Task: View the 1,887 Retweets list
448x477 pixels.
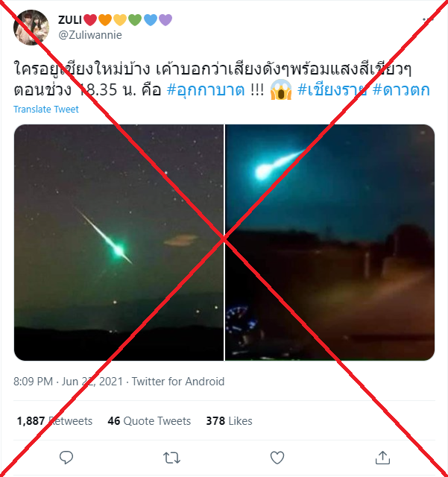Action: point(54,421)
